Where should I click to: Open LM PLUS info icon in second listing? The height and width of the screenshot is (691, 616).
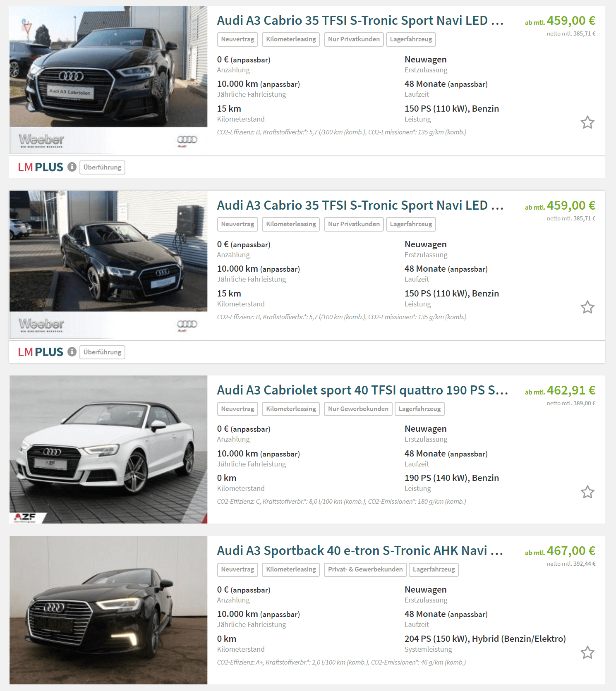tap(72, 351)
